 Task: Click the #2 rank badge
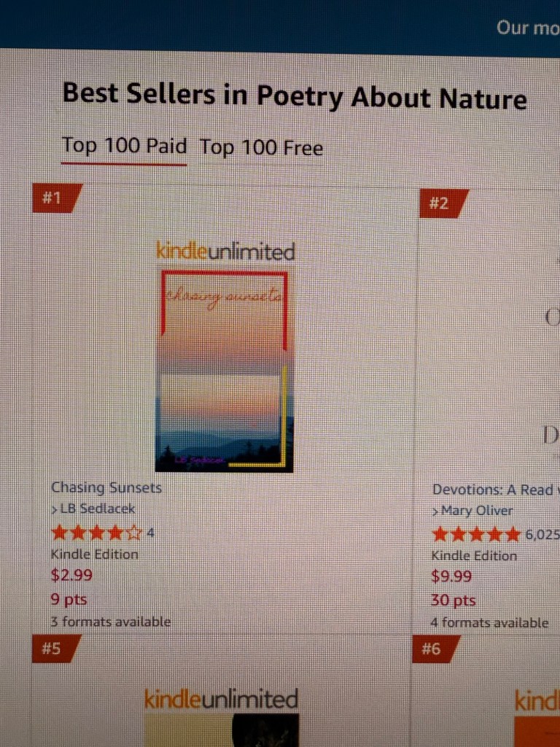point(440,203)
